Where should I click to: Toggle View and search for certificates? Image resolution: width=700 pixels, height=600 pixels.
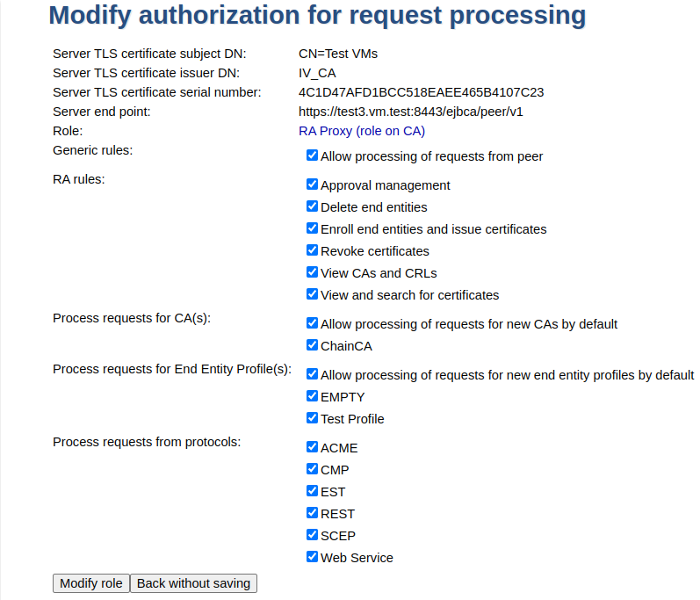pos(312,294)
